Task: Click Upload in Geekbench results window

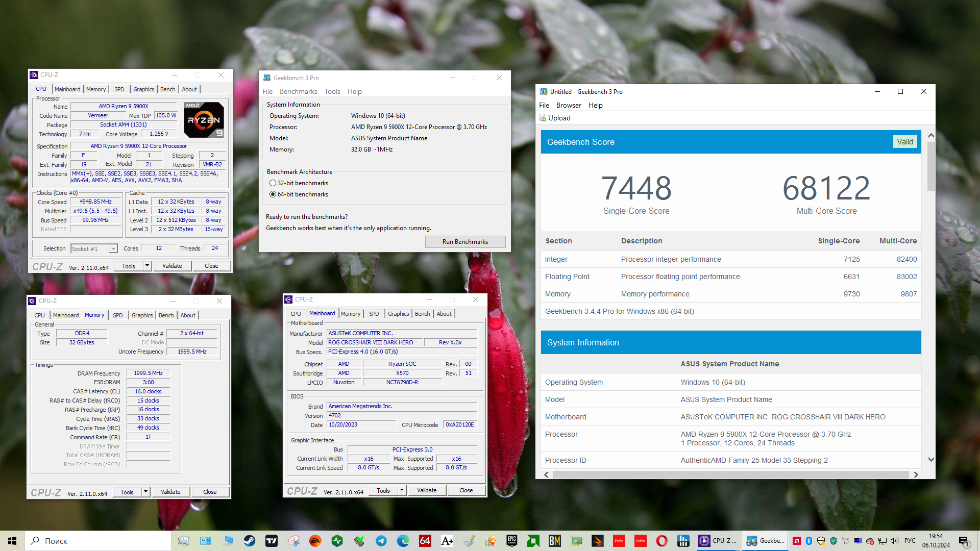Action: click(555, 118)
